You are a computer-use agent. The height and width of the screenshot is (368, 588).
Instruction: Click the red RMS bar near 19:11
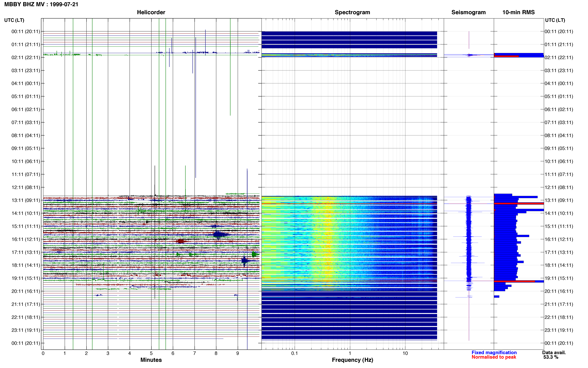pyautogui.click(x=514, y=281)
